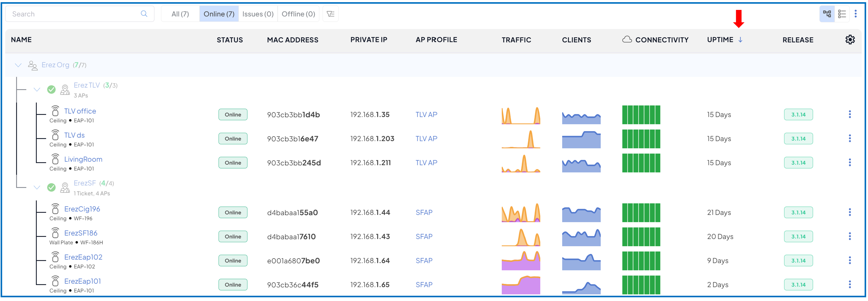This screenshot has width=868, height=301.
Task: Open the advanced filter icon
Action: pyautogui.click(x=331, y=14)
